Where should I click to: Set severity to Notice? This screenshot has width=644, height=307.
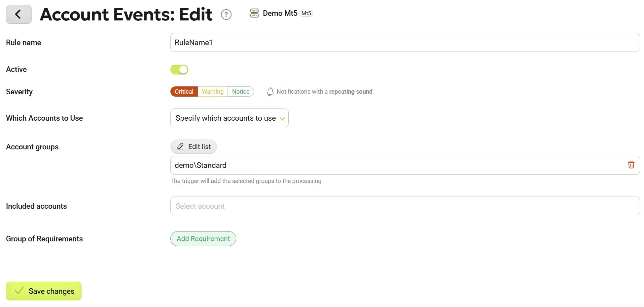241,92
